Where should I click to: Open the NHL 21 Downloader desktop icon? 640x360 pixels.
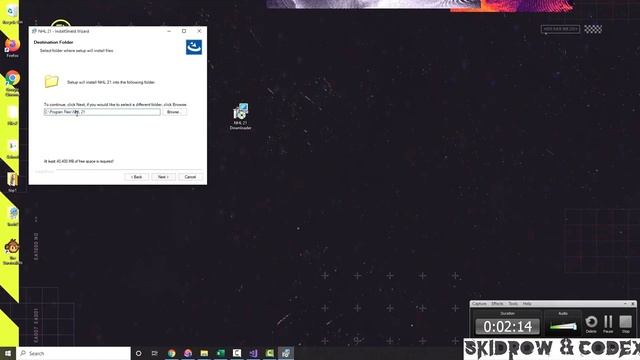tap(240, 116)
